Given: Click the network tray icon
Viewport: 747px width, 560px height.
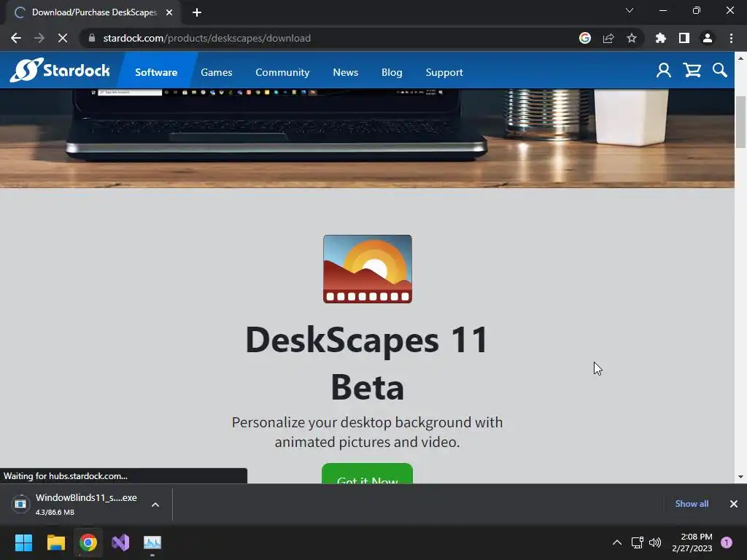Looking at the screenshot, I should (x=638, y=542).
